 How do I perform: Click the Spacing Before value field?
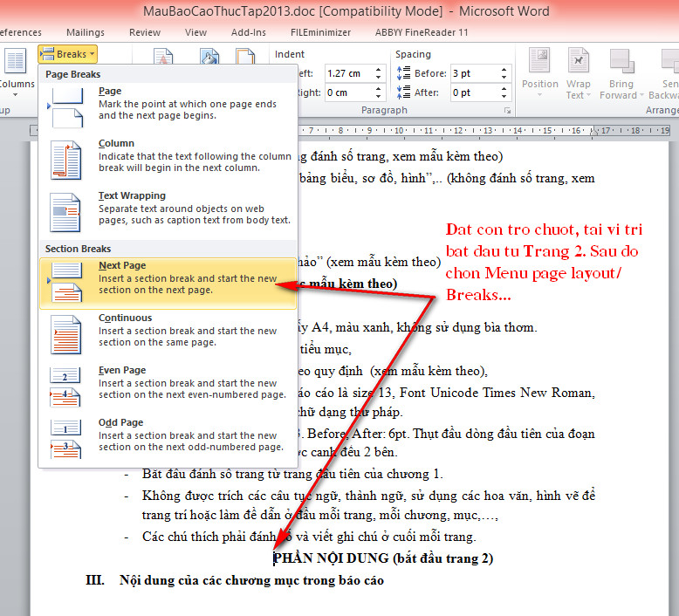pyautogui.click(x=475, y=73)
